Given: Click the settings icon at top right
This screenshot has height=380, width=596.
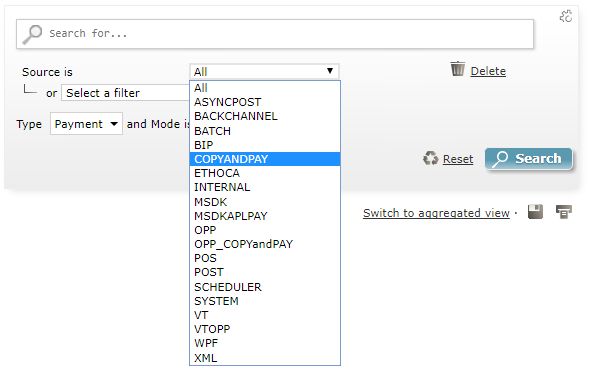Looking at the screenshot, I should [x=566, y=16].
